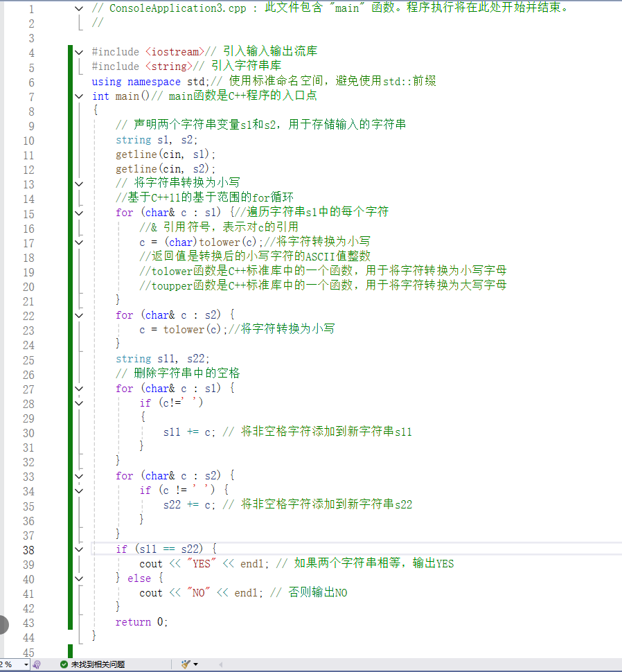Collapse the for loop over s2 at line 22
The height and width of the screenshot is (672, 622).
tap(79, 315)
